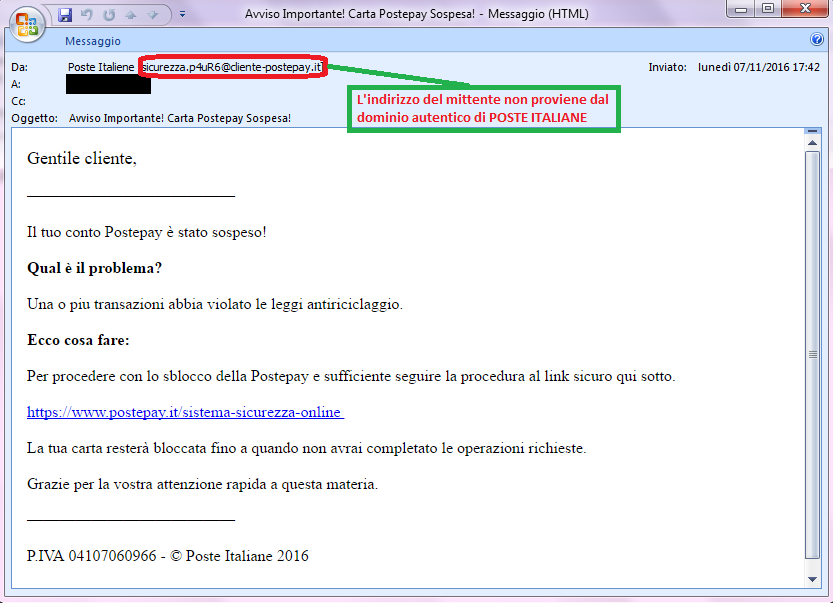The width and height of the screenshot is (833, 603).
Task: Minimize the message window
Action: pos(742,9)
